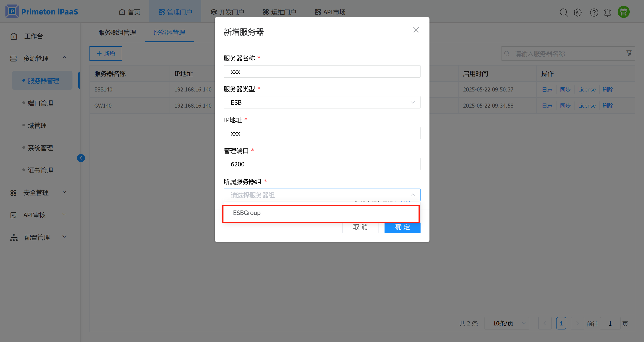Open the filter funnel beside server search
Screen dimensions: 644x342
(x=629, y=53)
